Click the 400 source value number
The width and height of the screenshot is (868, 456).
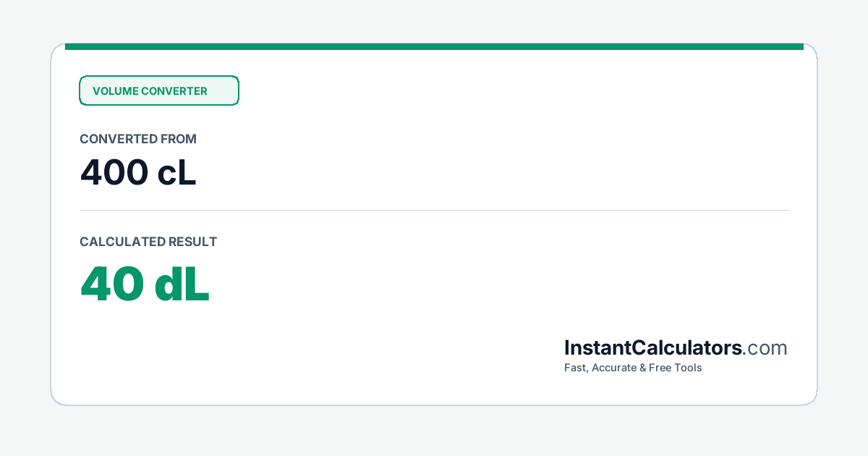point(114,172)
